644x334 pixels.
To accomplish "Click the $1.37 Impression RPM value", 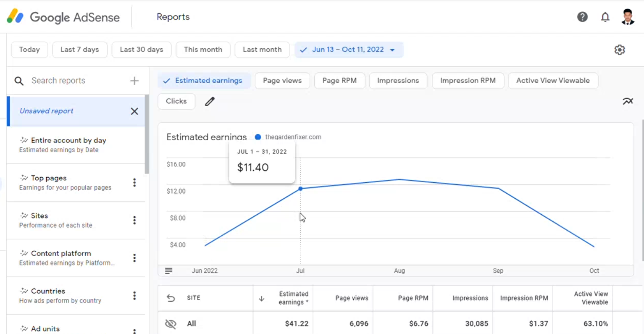I will click(539, 323).
